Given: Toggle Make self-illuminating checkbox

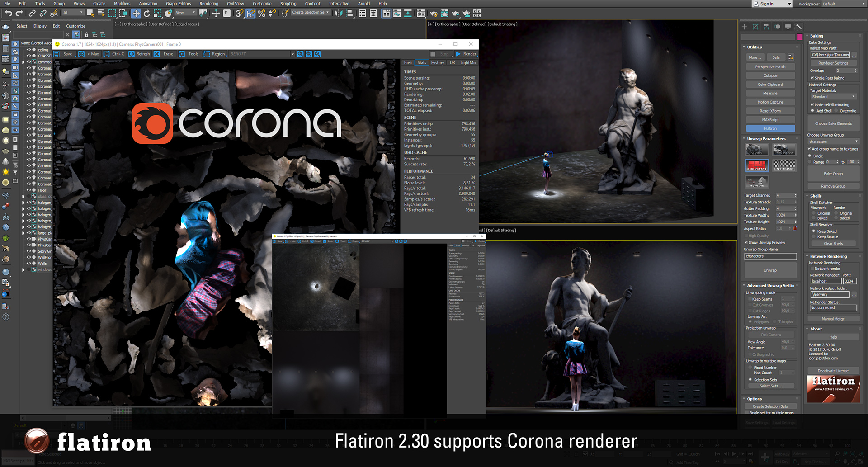Looking at the screenshot, I should click(812, 104).
